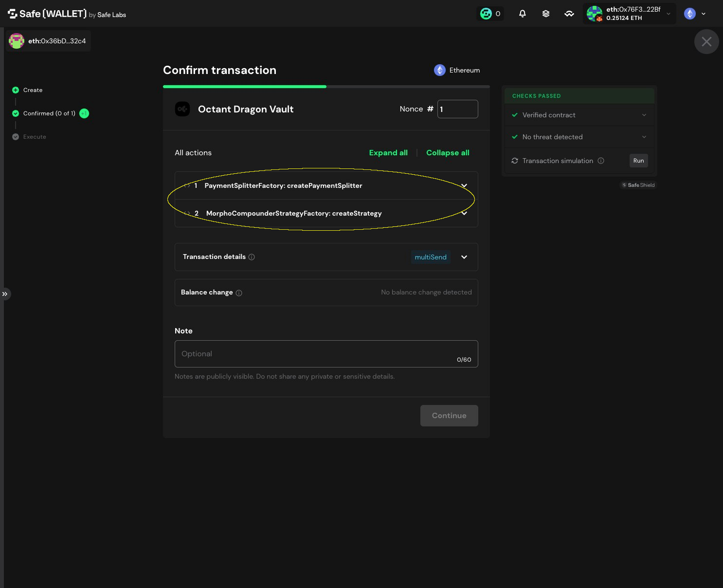Collapse all actions

(x=448, y=153)
